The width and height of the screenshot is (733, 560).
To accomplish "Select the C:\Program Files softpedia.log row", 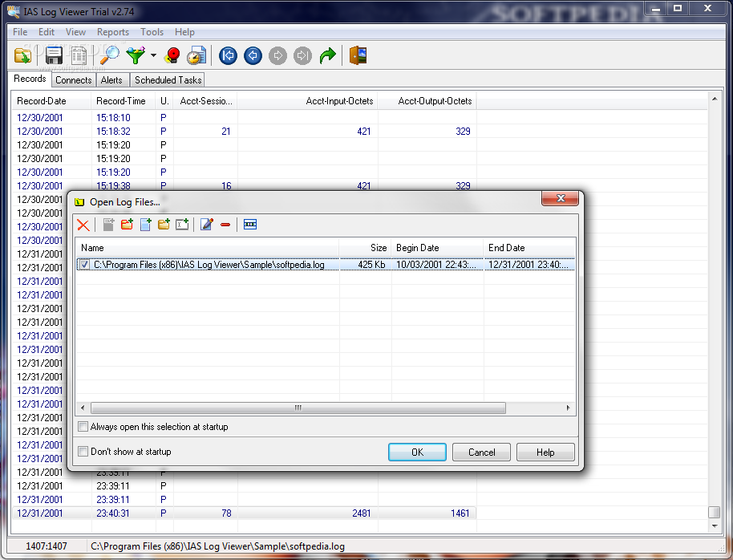I will pyautogui.click(x=326, y=264).
